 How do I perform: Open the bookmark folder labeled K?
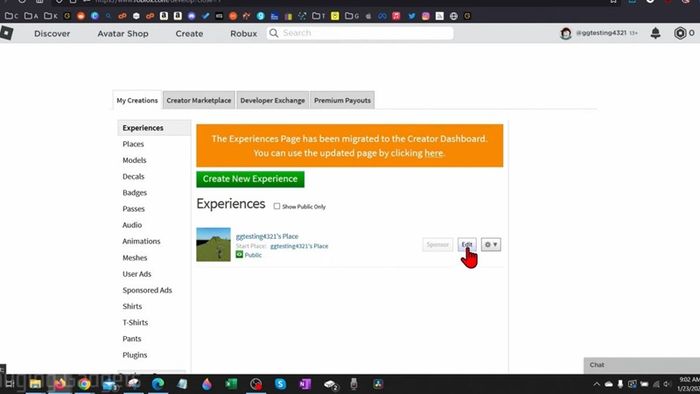(51, 16)
